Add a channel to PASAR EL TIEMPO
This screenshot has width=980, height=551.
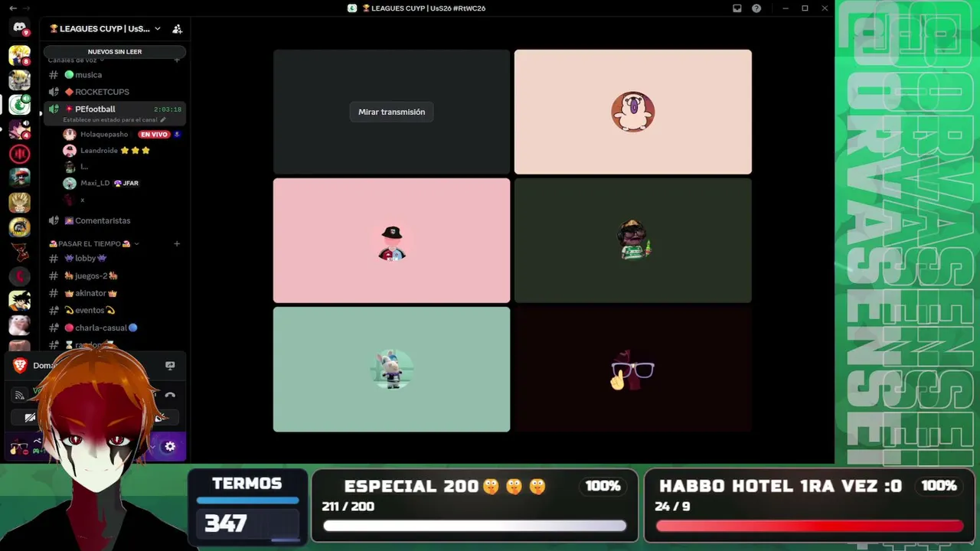point(177,243)
